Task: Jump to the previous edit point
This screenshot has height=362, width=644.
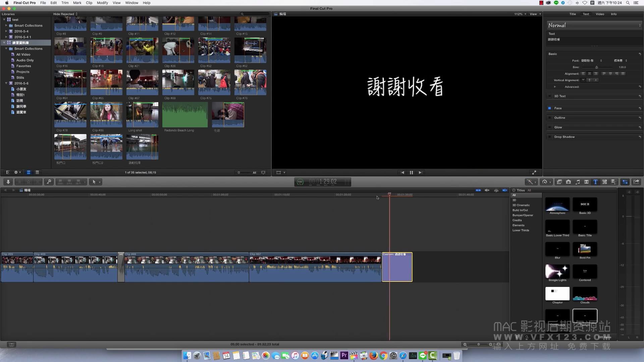Action: tap(402, 172)
